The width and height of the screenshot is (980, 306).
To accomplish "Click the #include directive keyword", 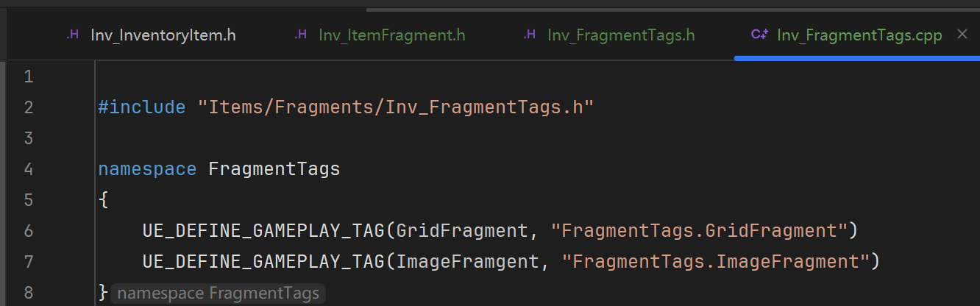I will pyautogui.click(x=142, y=107).
